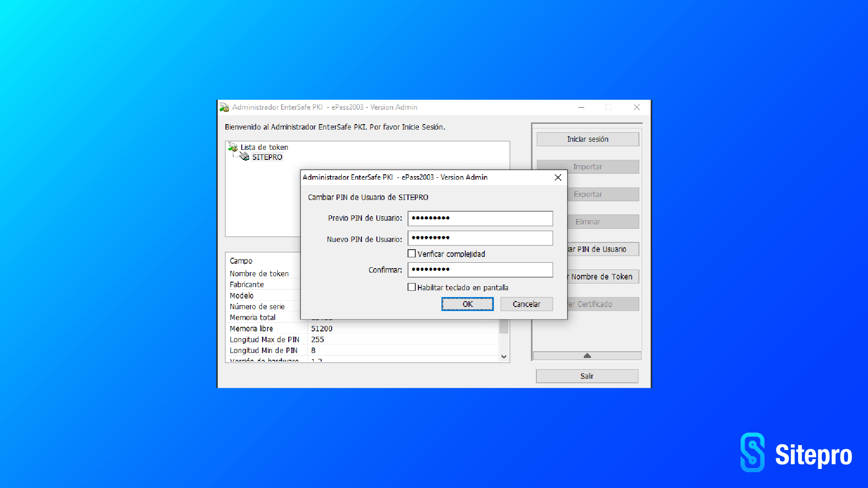Image resolution: width=868 pixels, height=488 pixels.
Task: Confirm PIN change with OK button
Action: (468, 304)
